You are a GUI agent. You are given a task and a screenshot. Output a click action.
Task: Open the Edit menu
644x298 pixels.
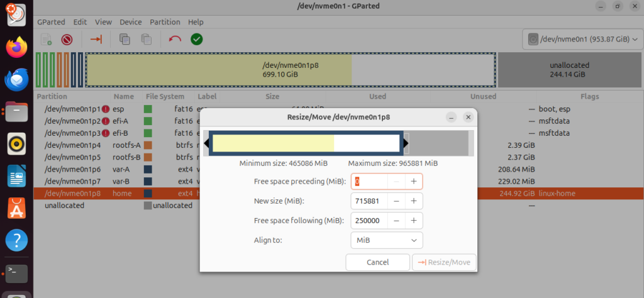click(x=80, y=22)
